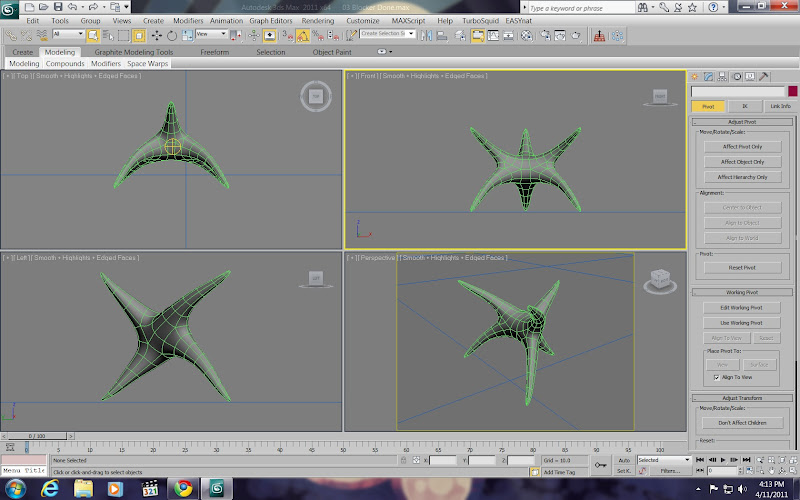Click the object color swatch in command panel

(793, 91)
